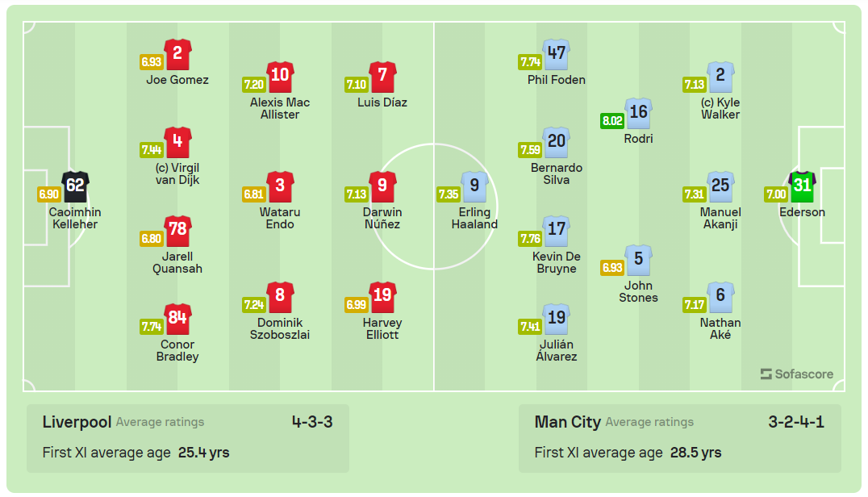Click the Man City team name
This screenshot has width=868, height=497.
coord(567,422)
